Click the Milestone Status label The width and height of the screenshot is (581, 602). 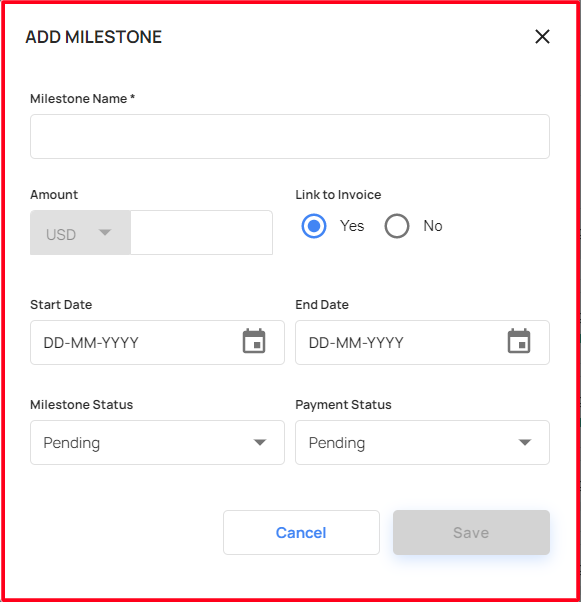tap(81, 405)
